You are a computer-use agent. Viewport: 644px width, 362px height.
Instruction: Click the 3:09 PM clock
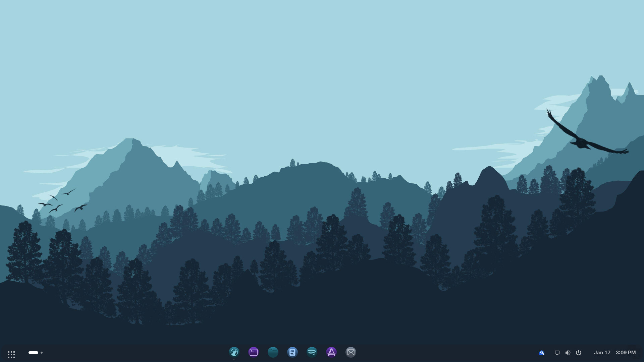click(x=626, y=353)
